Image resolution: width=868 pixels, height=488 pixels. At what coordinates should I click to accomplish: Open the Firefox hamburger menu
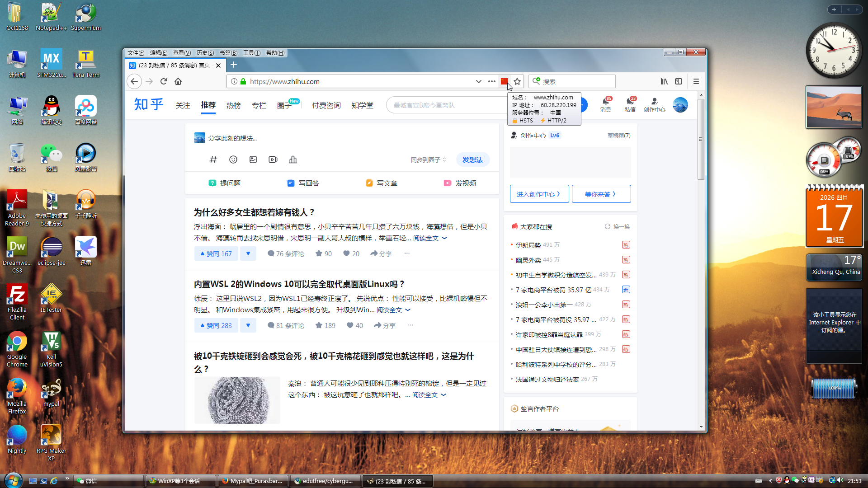point(696,81)
